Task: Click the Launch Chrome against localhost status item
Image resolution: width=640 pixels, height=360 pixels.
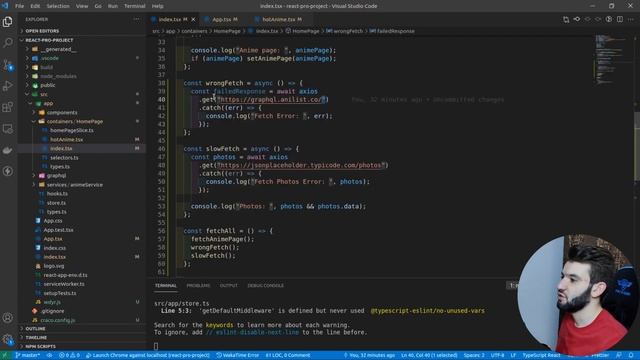Action: (148, 355)
